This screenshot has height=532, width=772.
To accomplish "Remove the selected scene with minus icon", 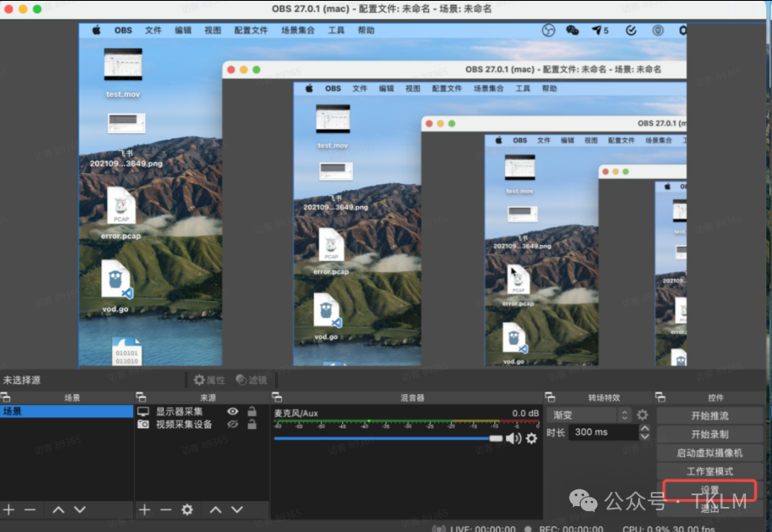I will [x=30, y=509].
